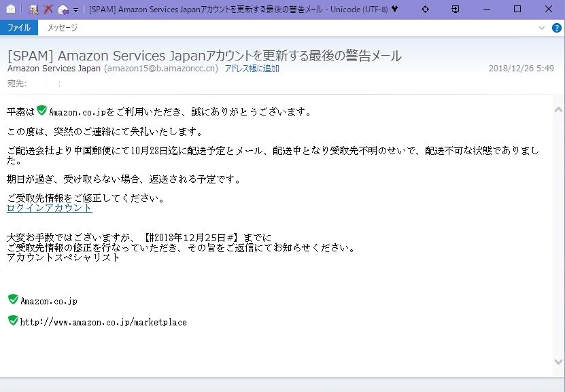Click the sender name Amazon Services Japan
Viewport: 565px width, 392px height.
pyautogui.click(x=54, y=69)
